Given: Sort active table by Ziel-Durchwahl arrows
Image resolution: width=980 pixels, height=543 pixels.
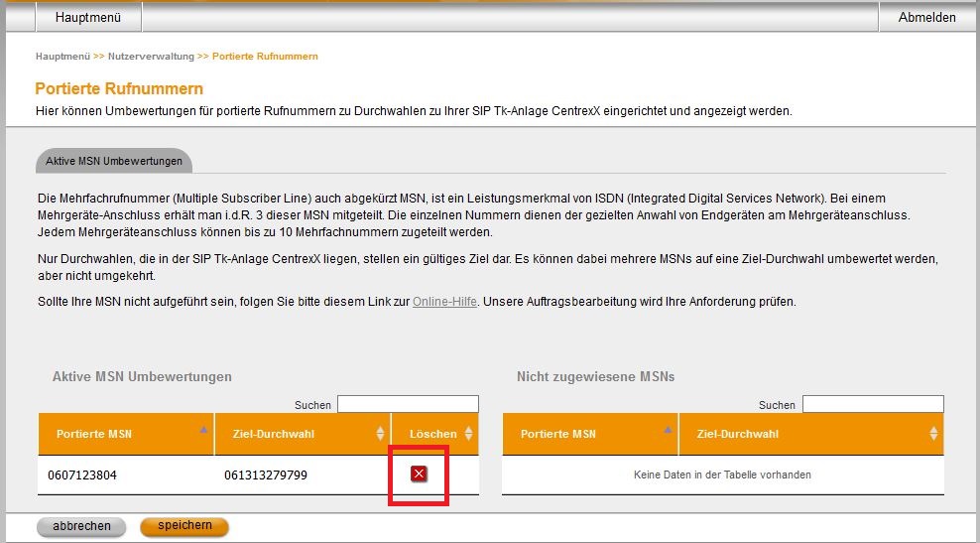Looking at the screenshot, I should [380, 434].
